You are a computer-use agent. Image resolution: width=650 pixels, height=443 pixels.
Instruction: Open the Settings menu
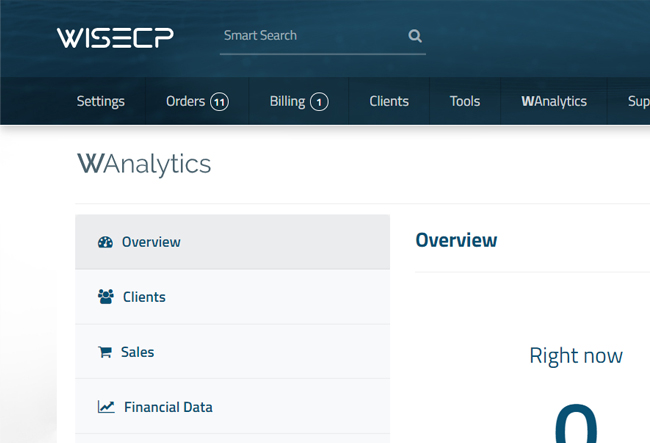100,101
